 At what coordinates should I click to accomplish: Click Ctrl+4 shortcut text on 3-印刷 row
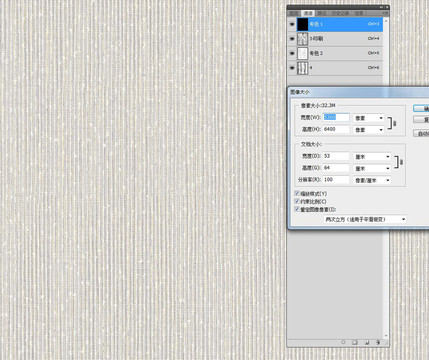pos(373,39)
